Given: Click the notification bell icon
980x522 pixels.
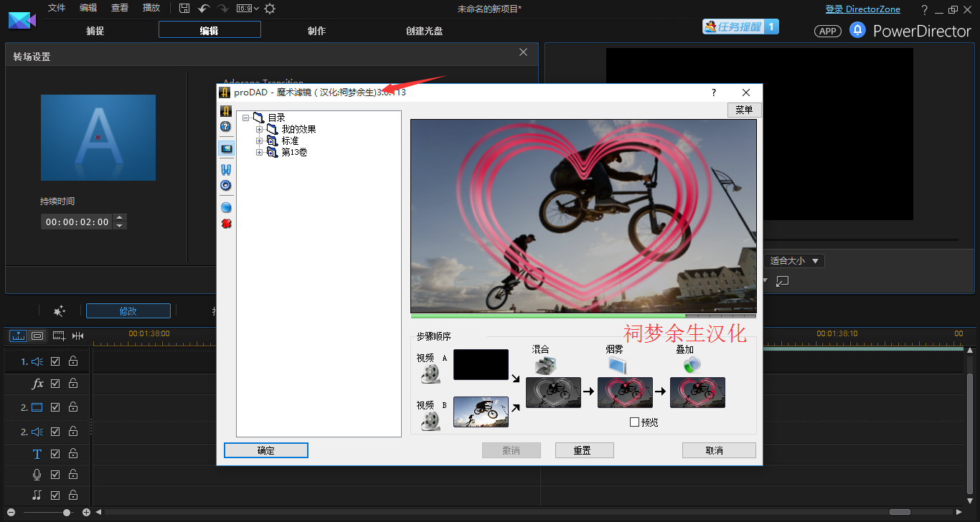Looking at the screenshot, I should (857, 30).
